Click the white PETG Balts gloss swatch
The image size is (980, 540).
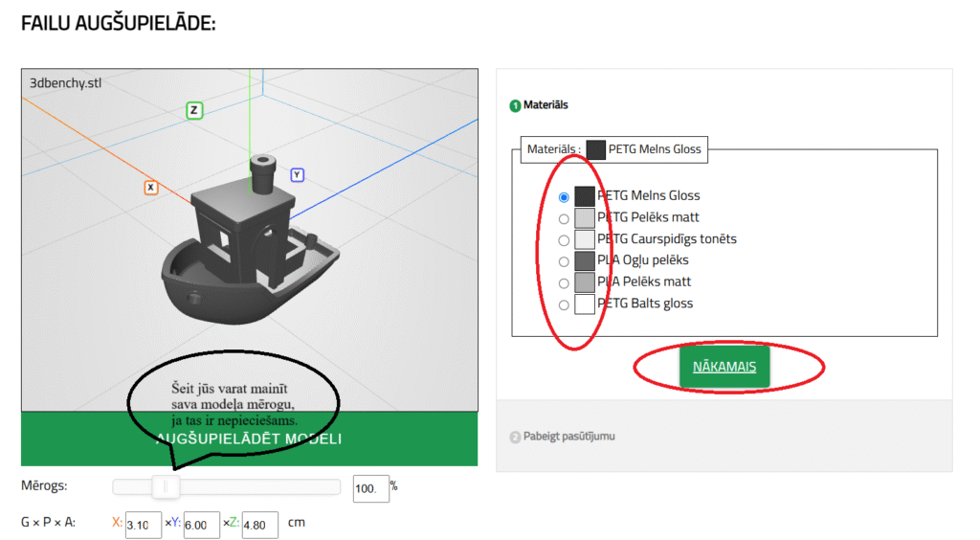click(x=585, y=304)
